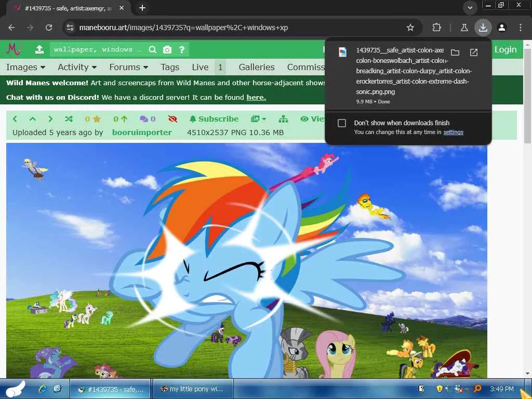Open download settings link

click(453, 132)
